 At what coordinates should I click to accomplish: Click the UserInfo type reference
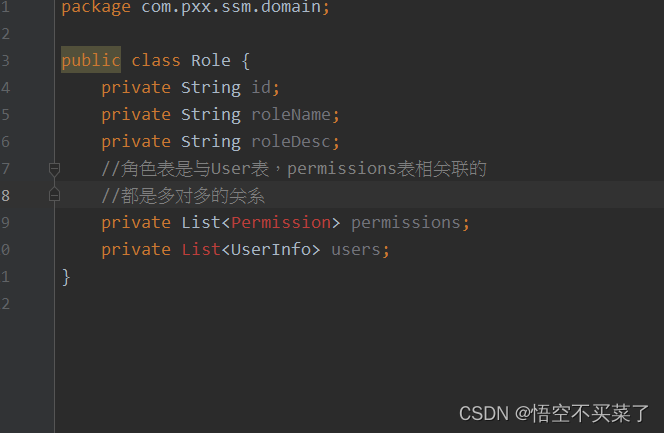[271, 249]
